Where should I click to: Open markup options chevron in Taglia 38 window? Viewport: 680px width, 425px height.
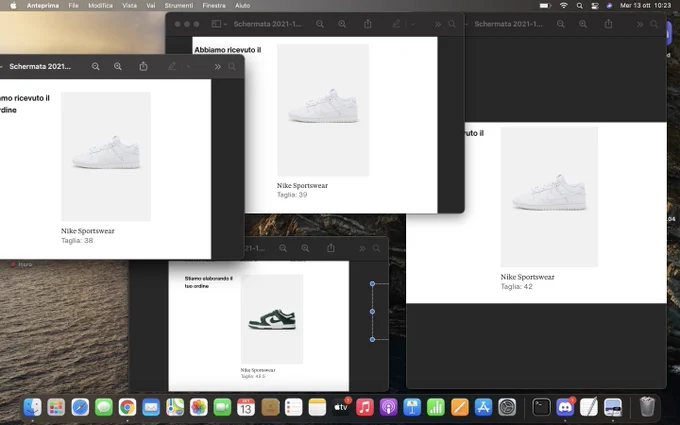pos(189,67)
